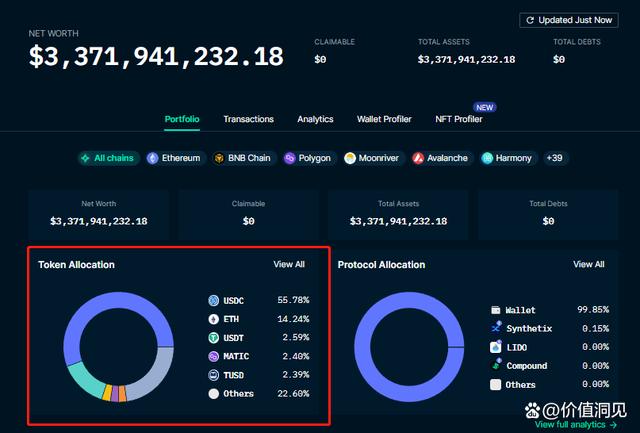
Task: Click View All in Token Allocation
Action: coord(289,264)
